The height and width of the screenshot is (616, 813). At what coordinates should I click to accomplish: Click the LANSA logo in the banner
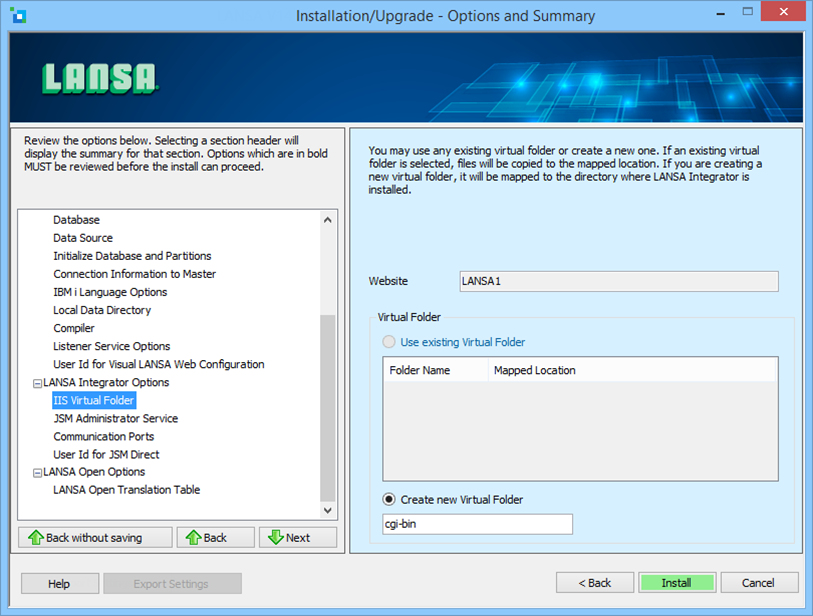point(100,79)
